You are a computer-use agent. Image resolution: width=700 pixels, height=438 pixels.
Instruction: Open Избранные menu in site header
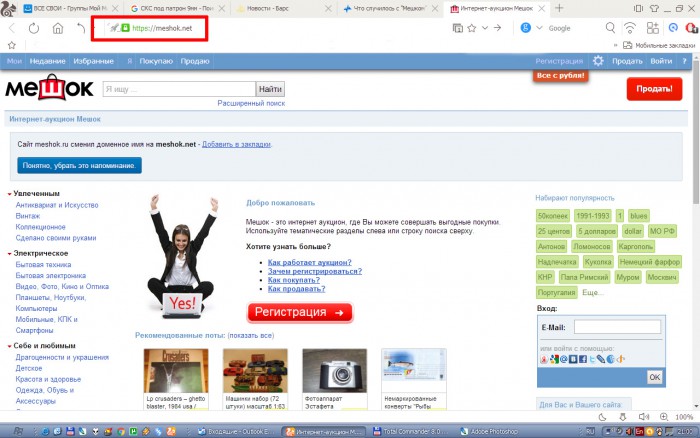tap(93, 61)
